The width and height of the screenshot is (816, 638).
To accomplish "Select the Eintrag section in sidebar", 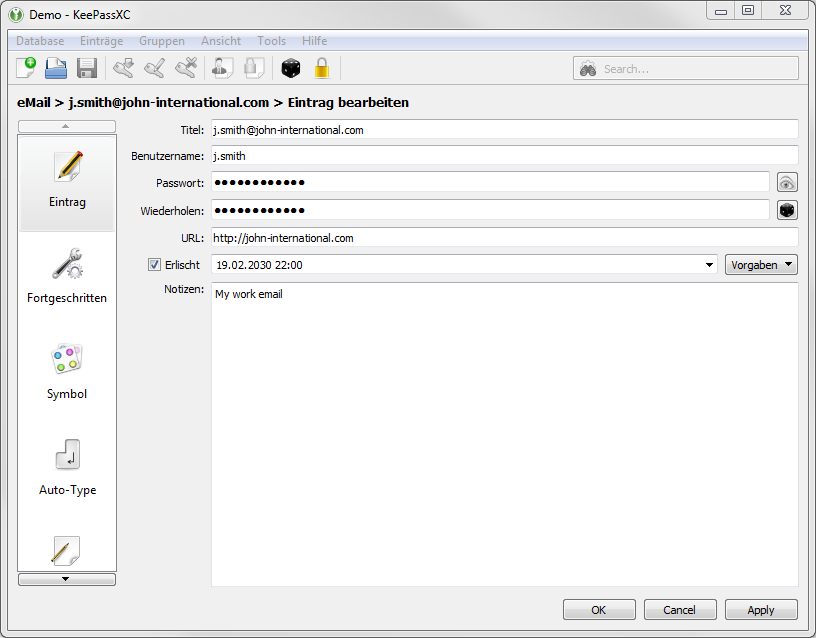I will coord(67,183).
